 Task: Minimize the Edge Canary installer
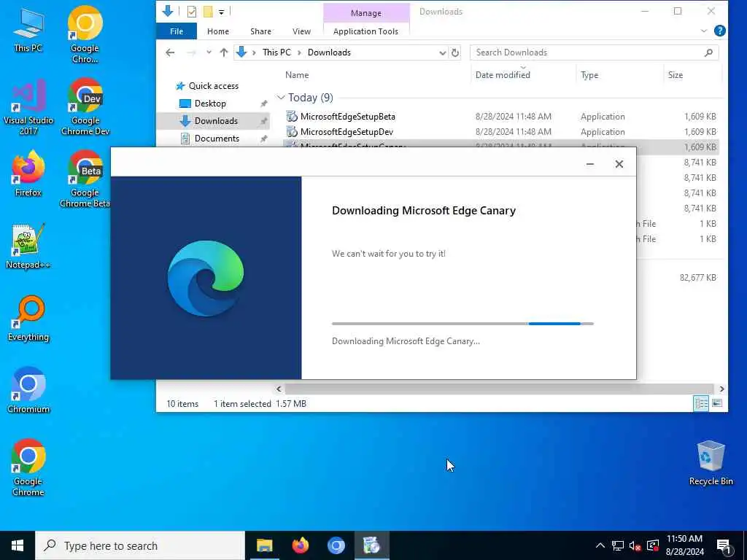(x=589, y=164)
